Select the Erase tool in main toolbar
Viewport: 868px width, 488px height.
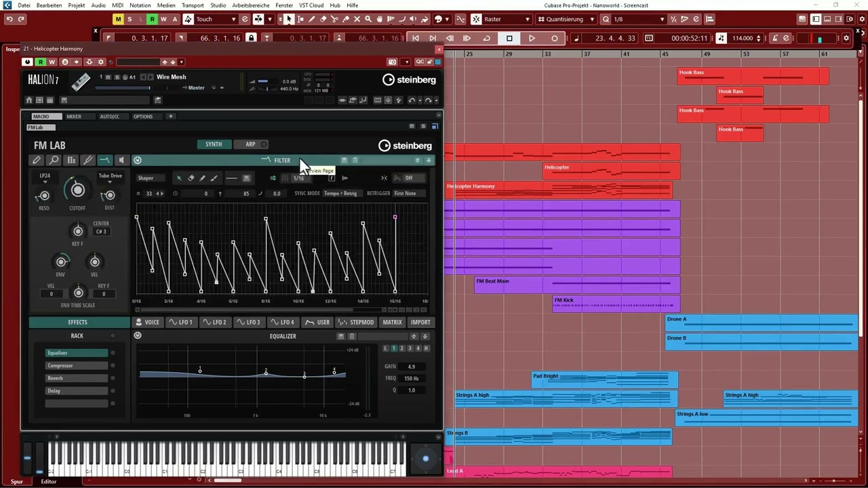(323, 19)
